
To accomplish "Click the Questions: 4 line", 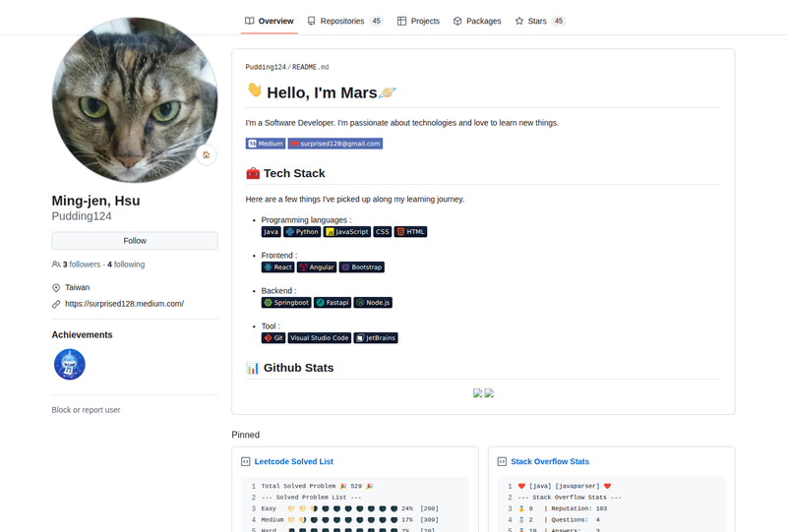I will pyautogui.click(x=575, y=520).
